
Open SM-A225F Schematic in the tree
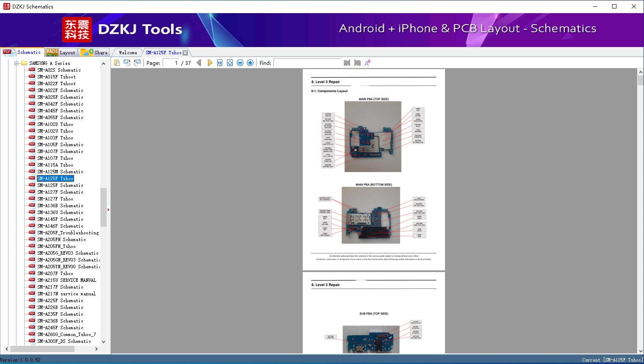60,300
